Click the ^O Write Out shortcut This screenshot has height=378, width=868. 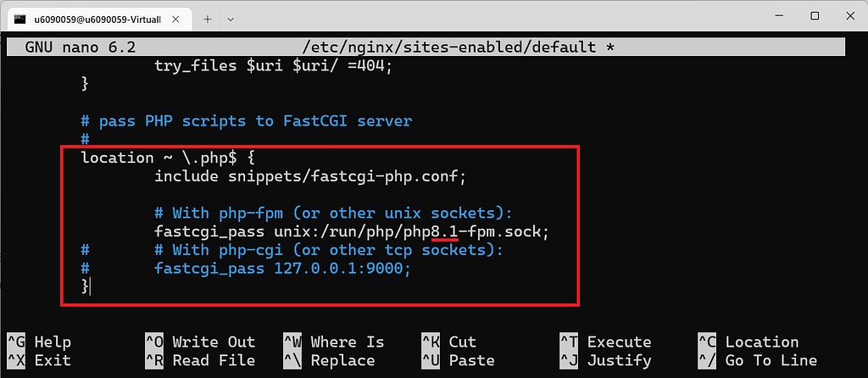click(x=200, y=342)
